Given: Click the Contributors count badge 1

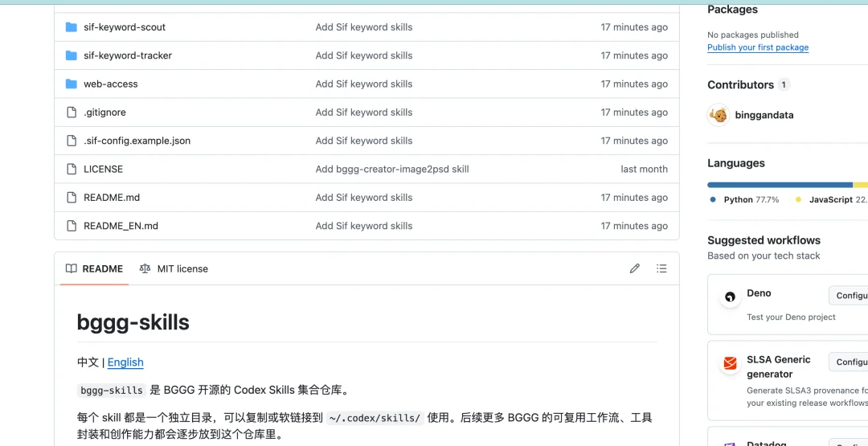Looking at the screenshot, I should (784, 84).
